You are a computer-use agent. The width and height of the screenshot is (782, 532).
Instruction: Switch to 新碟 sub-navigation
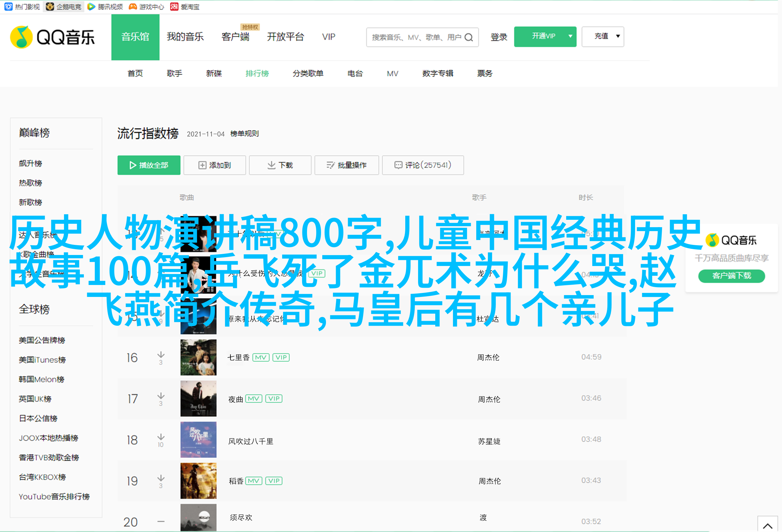[214, 73]
